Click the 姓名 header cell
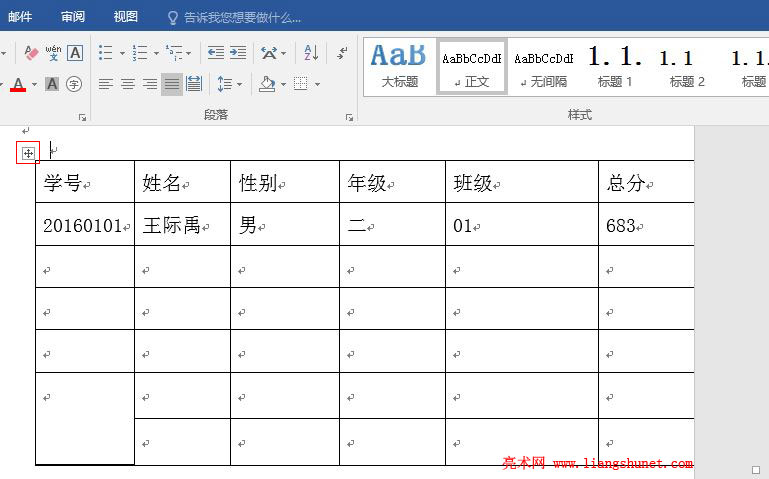This screenshot has height=479, width=769. [x=182, y=181]
